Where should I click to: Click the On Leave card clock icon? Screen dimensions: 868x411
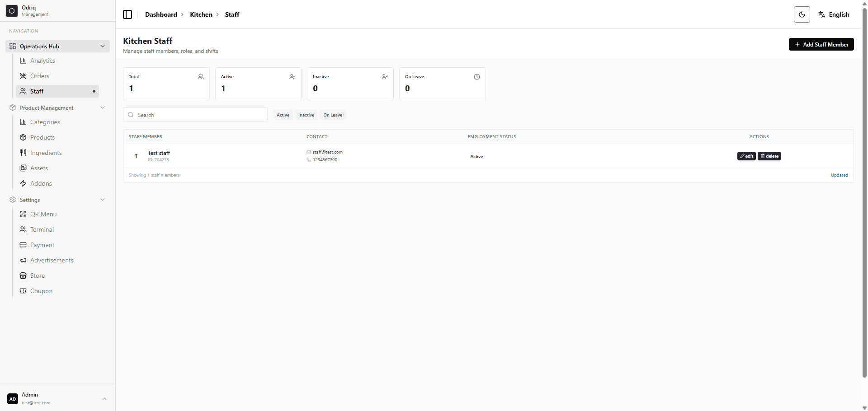477,77
